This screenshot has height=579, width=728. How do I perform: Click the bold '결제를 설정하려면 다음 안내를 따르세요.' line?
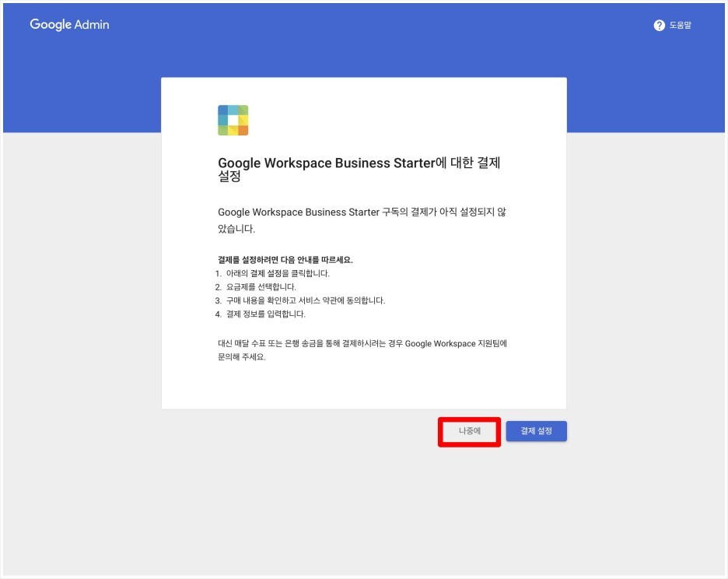point(285,260)
